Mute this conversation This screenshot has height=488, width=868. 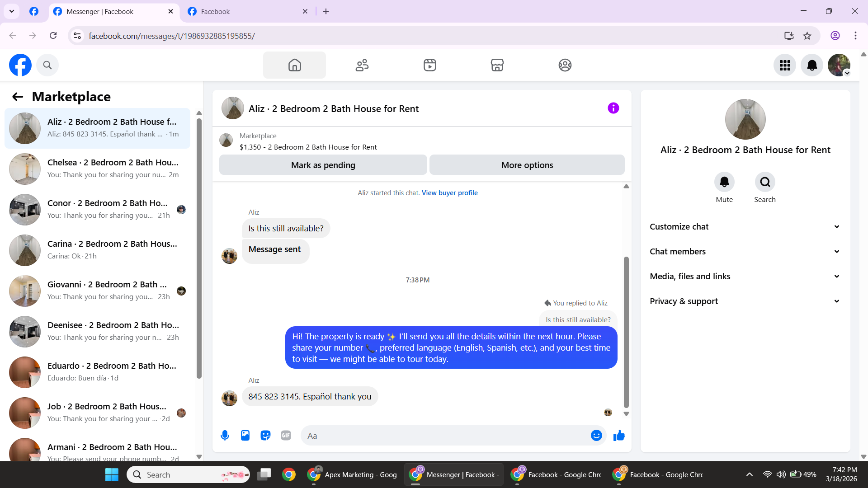click(x=724, y=182)
